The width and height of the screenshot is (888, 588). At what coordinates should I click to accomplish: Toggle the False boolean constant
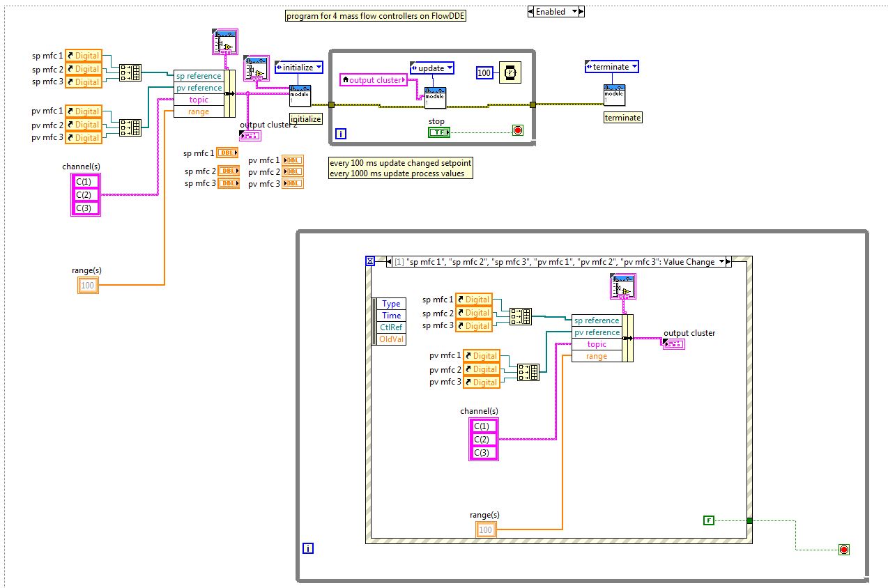click(x=709, y=520)
